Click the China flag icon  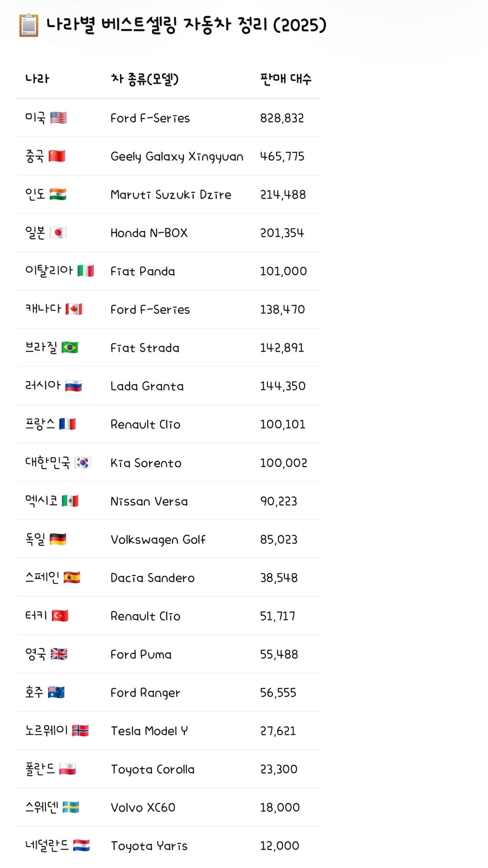point(57,156)
